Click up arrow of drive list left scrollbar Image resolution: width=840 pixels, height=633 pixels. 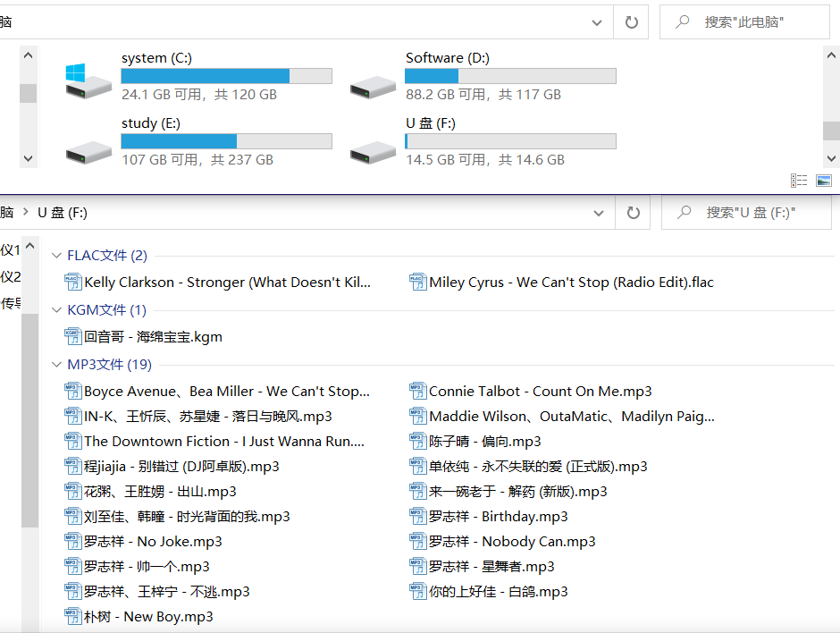tap(29, 55)
